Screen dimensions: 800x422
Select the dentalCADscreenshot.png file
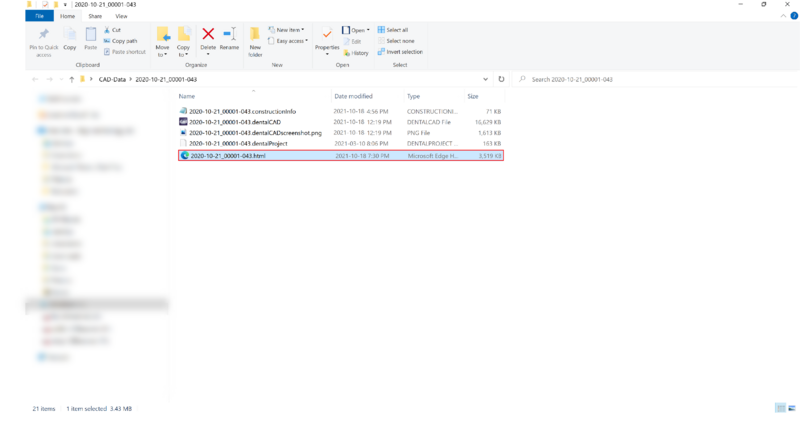[x=341, y=133]
